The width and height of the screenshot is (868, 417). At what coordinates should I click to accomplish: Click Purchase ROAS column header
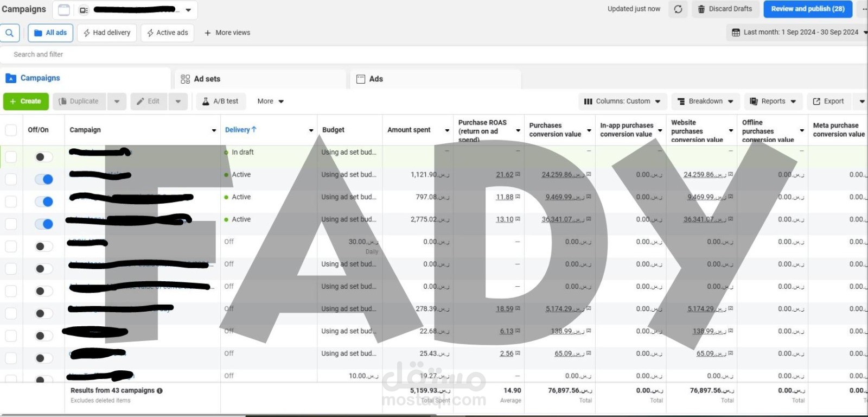click(482, 131)
